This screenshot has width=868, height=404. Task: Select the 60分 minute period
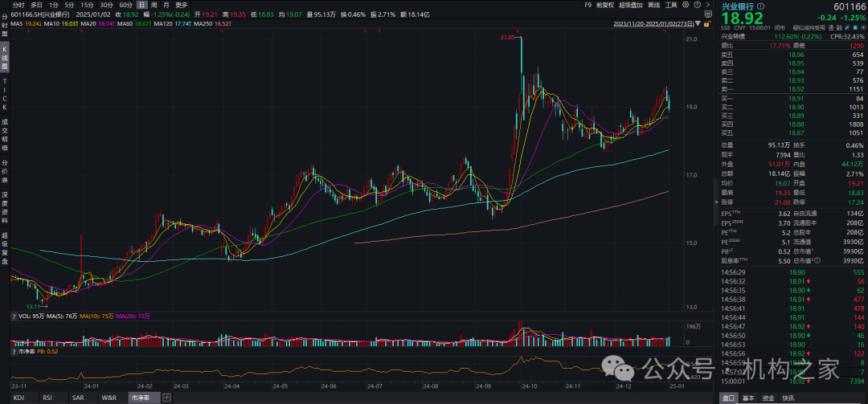pyautogui.click(x=125, y=5)
